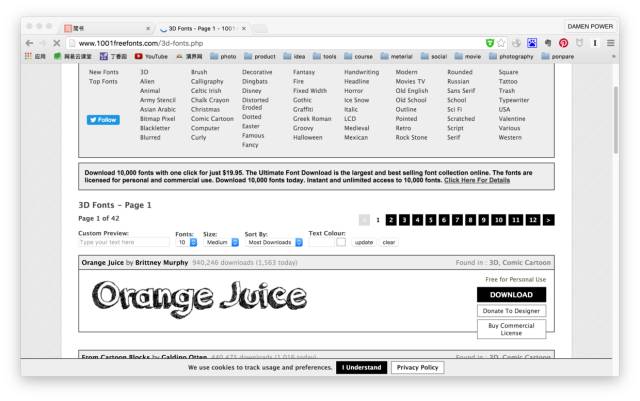Open the idea bookmarks folder
This screenshot has width=640, height=401.
pos(294,56)
